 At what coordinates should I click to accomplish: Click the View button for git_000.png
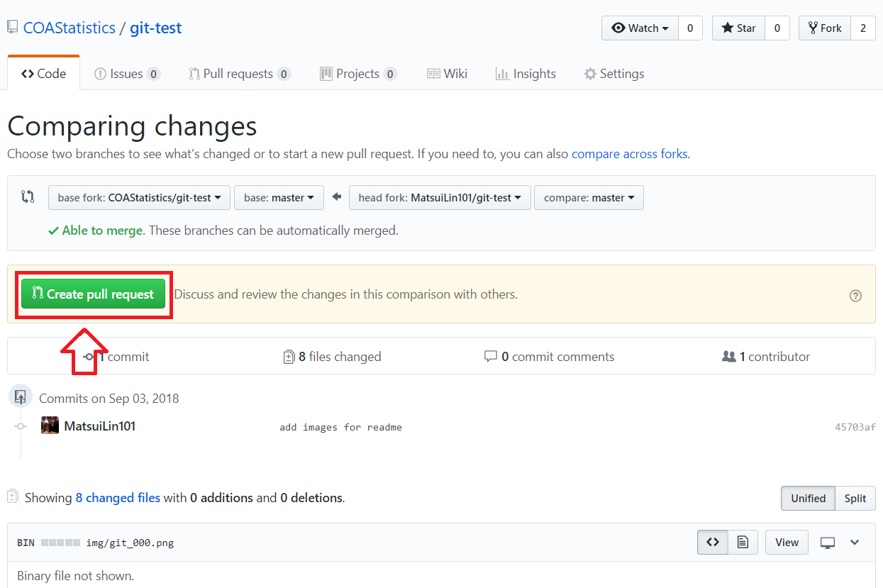(x=787, y=542)
